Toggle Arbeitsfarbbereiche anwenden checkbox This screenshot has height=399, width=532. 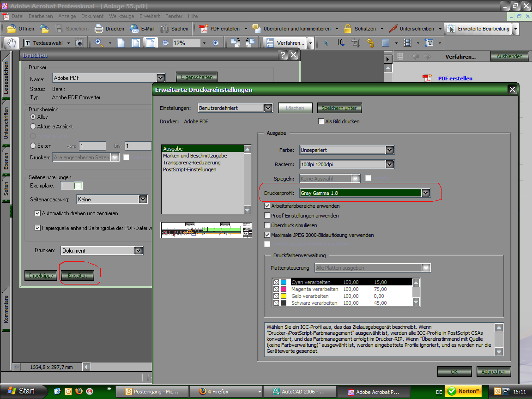click(x=267, y=206)
